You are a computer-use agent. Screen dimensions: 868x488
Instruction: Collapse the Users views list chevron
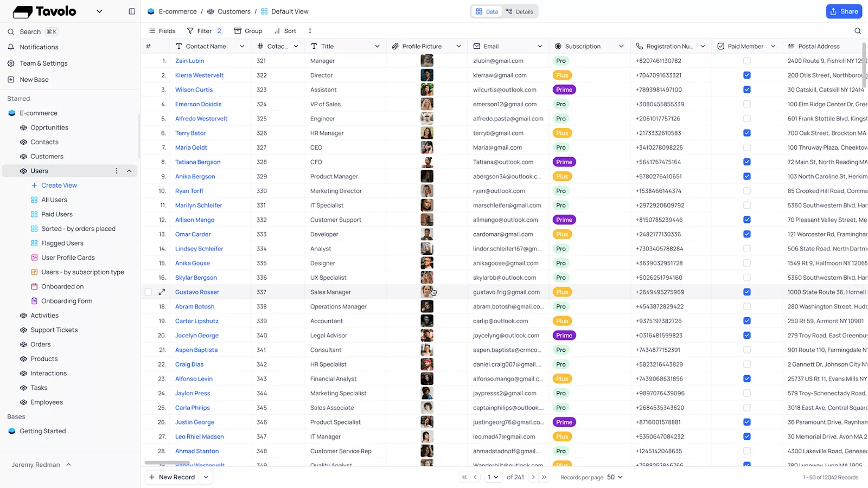pos(129,171)
